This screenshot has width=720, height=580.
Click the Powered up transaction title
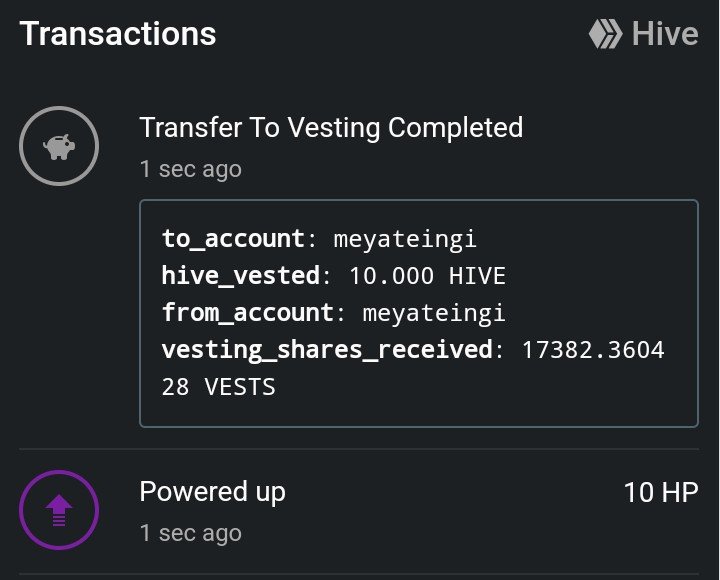[213, 492]
